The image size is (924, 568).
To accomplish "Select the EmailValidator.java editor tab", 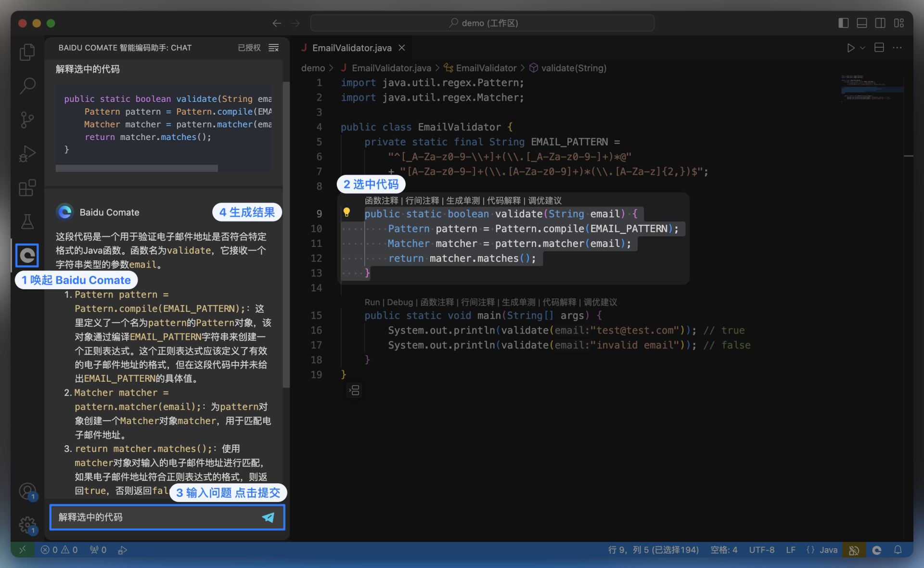I will [352, 48].
